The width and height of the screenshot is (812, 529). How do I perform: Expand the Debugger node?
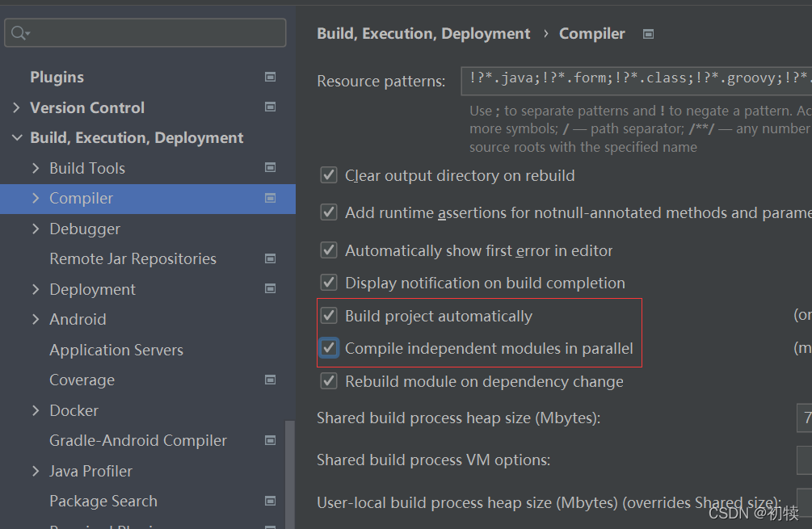click(x=36, y=229)
